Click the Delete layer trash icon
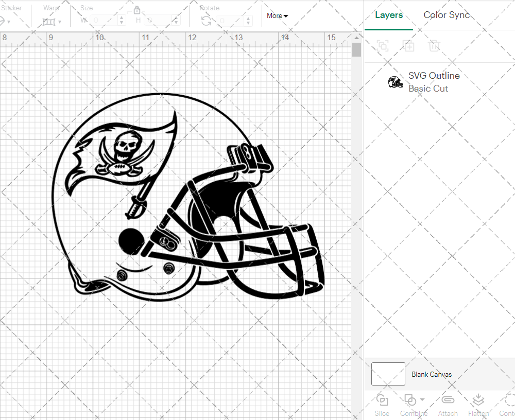This screenshot has width=515, height=420. click(x=434, y=46)
